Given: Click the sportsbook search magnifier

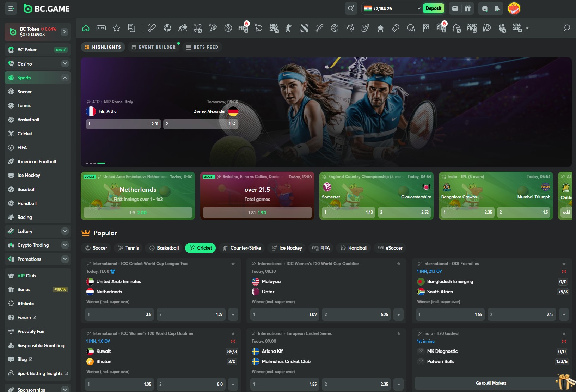Looking at the screenshot, I should (x=566, y=28).
